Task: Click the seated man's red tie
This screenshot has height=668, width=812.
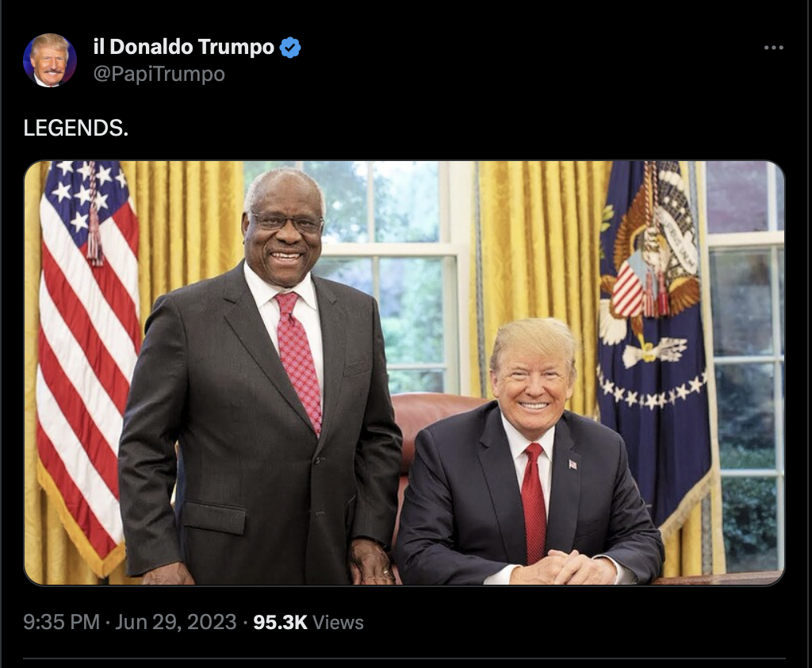Action: (534, 503)
